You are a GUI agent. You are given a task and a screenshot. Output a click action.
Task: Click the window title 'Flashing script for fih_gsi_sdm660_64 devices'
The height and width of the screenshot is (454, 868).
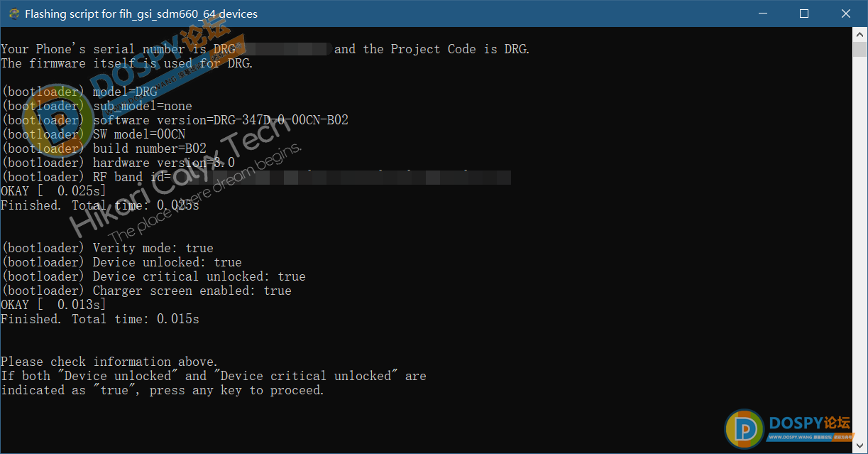141,13
